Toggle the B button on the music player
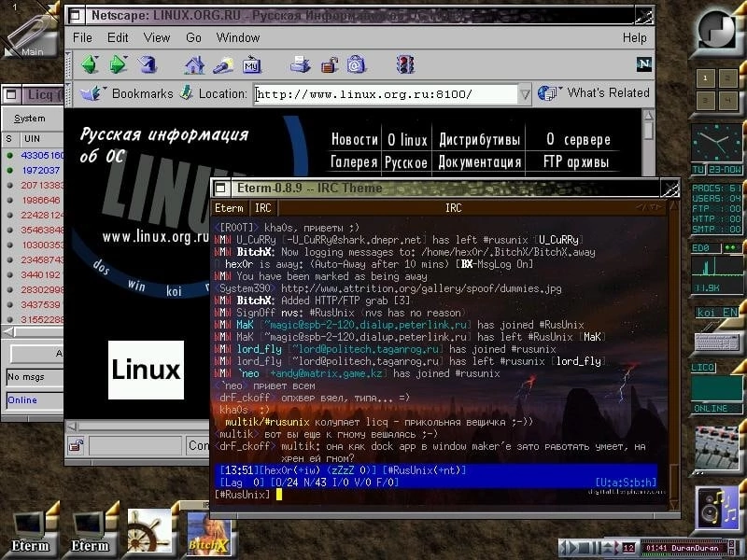The width and height of the screenshot is (747, 560). pos(732,551)
